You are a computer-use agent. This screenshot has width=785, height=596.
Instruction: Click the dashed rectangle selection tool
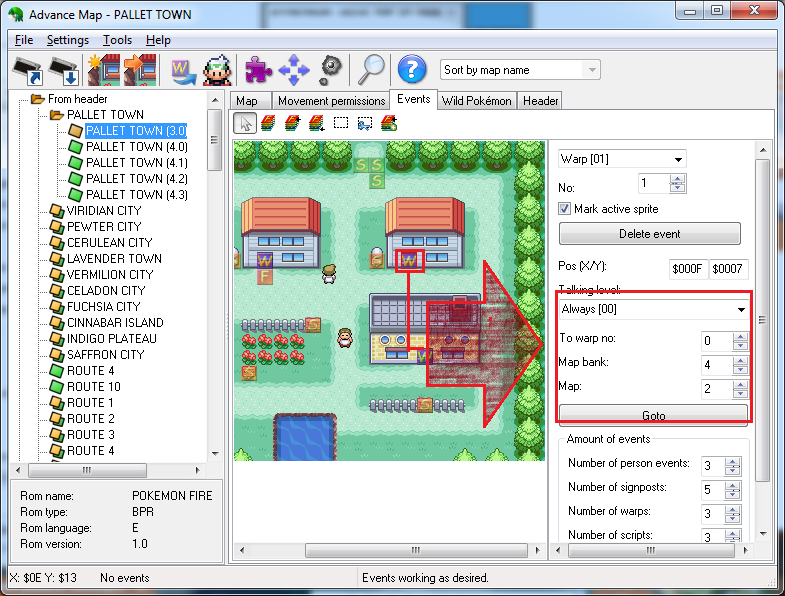(341, 123)
